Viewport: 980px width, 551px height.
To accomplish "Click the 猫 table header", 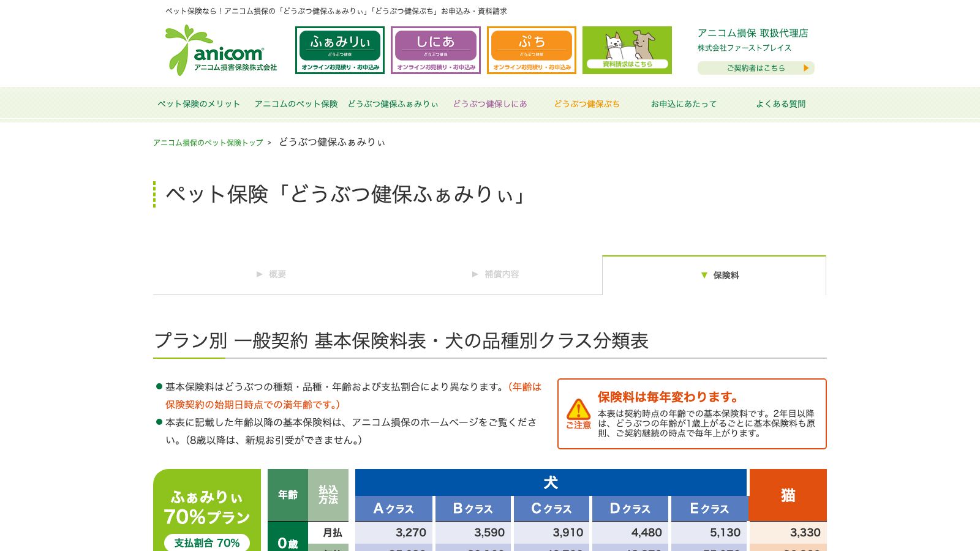I will pos(788,495).
